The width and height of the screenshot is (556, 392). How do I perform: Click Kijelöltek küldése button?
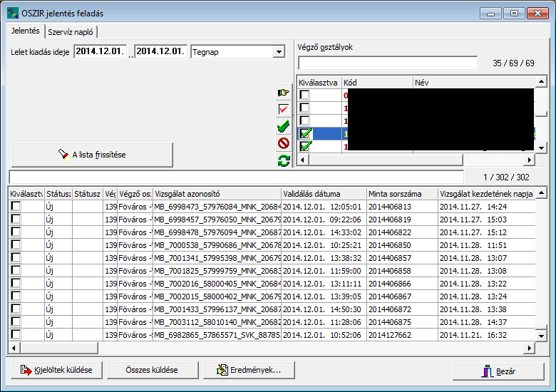coord(57,370)
